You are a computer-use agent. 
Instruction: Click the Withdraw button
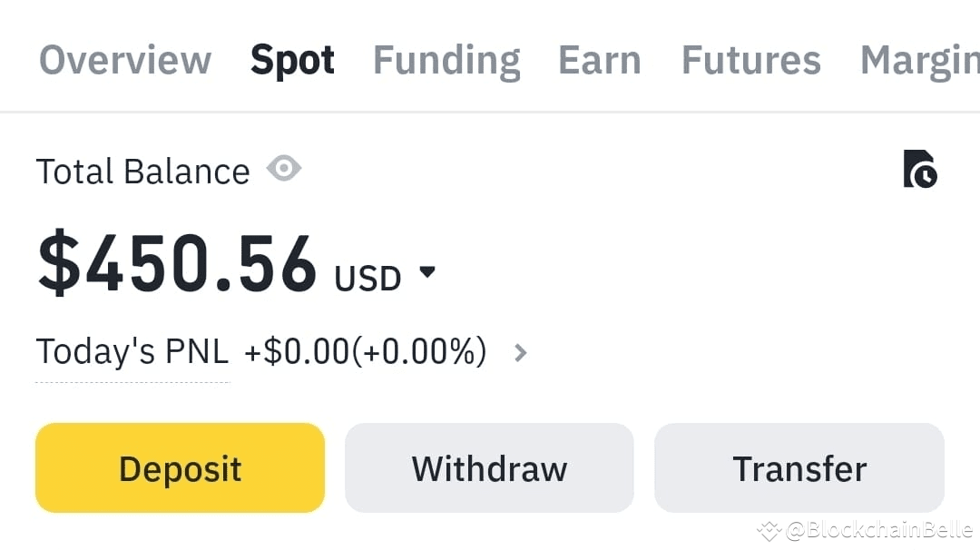(x=489, y=468)
